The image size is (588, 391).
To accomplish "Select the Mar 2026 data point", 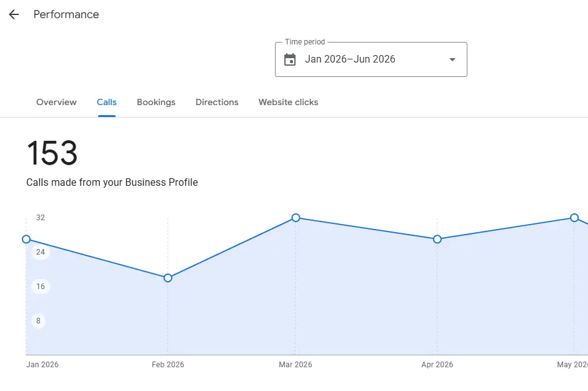I will pyautogui.click(x=296, y=218).
